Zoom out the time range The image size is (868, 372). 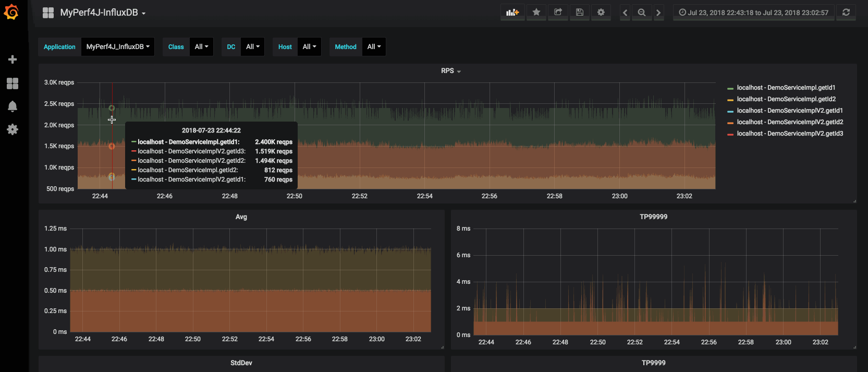[642, 13]
